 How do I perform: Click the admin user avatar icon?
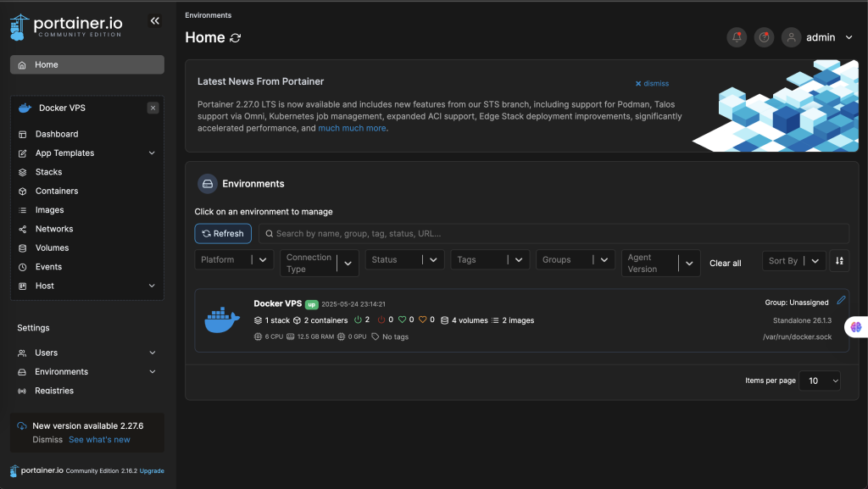[x=791, y=37]
